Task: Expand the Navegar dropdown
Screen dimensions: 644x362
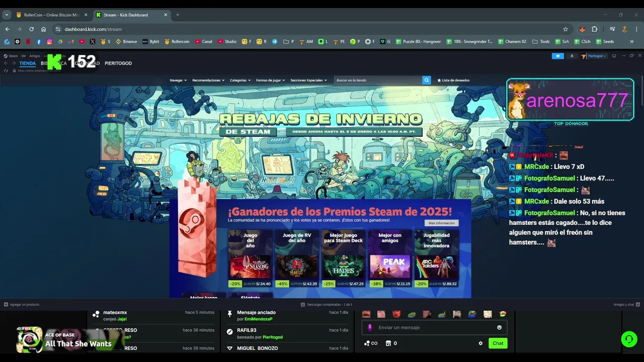Action: (178, 80)
